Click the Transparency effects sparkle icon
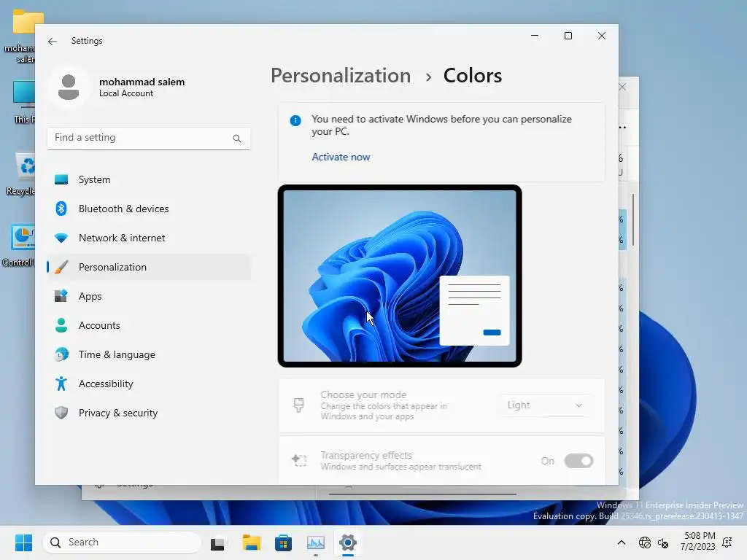Screen dimensions: 747x560 point(298,461)
